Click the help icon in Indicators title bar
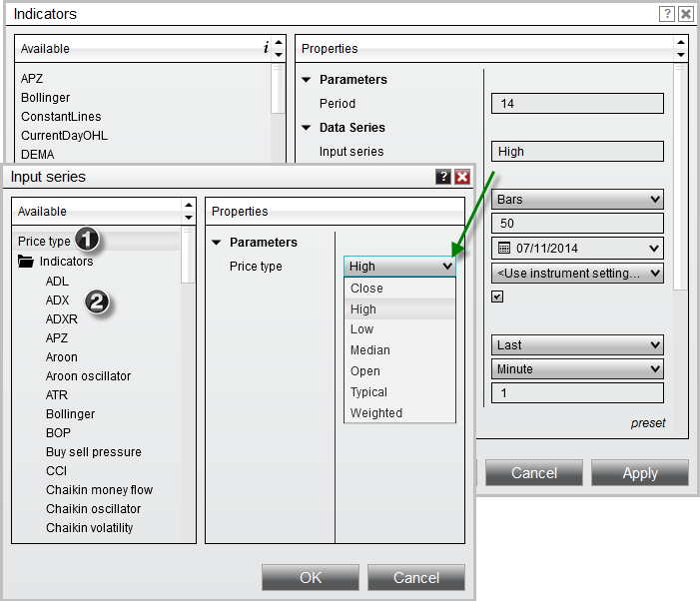Screen dimensions: 700x601 [667, 14]
